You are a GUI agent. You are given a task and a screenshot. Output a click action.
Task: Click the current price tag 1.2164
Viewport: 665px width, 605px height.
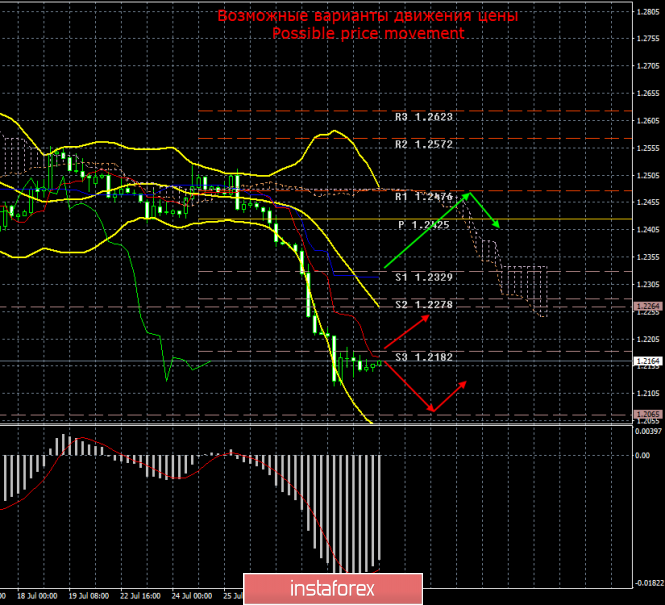click(648, 361)
